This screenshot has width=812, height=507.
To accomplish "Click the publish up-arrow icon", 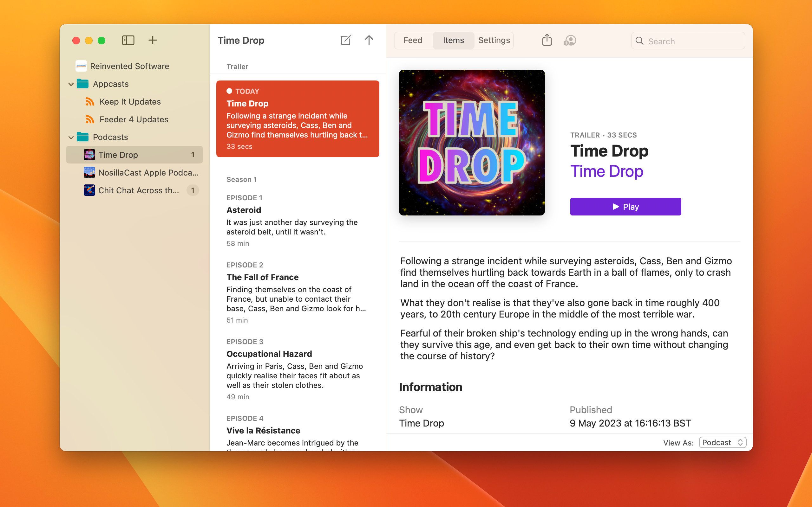I will click(x=369, y=40).
